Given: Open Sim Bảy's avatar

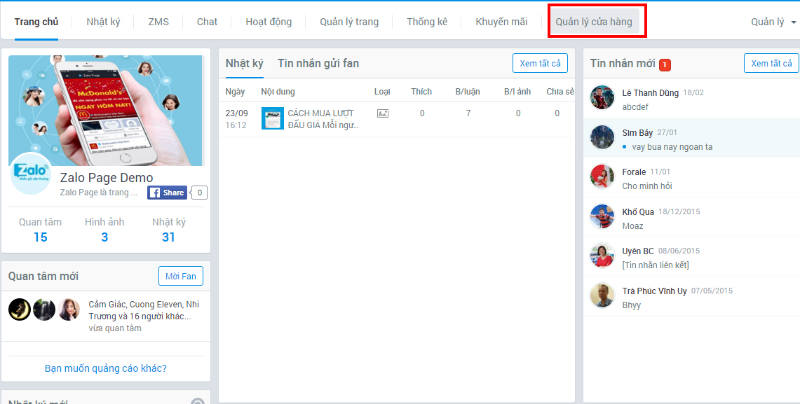Looking at the screenshot, I should coord(602,137).
